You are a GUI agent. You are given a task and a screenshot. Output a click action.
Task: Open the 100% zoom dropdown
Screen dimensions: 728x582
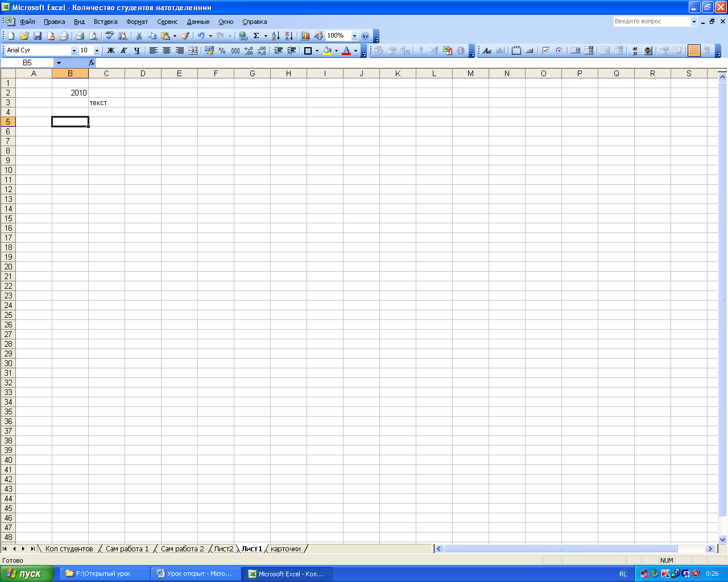pos(354,36)
